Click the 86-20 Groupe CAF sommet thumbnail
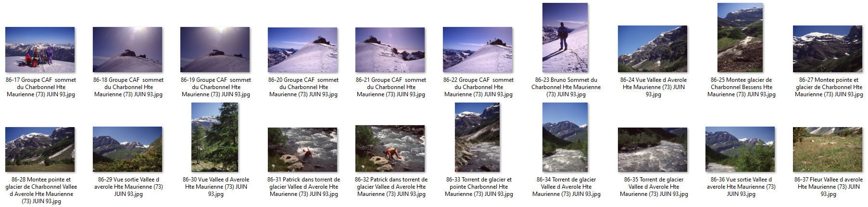The width and height of the screenshot is (868, 207). tap(302, 50)
